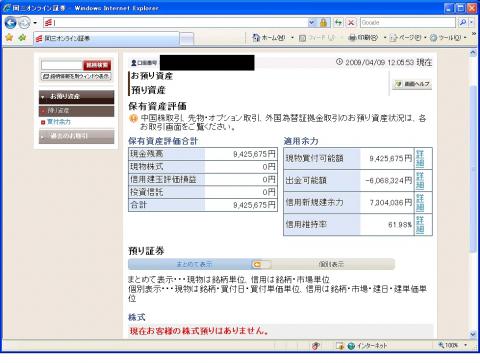Click the search magnifier icon
This screenshot has height=363, width=480.
click(x=463, y=23)
